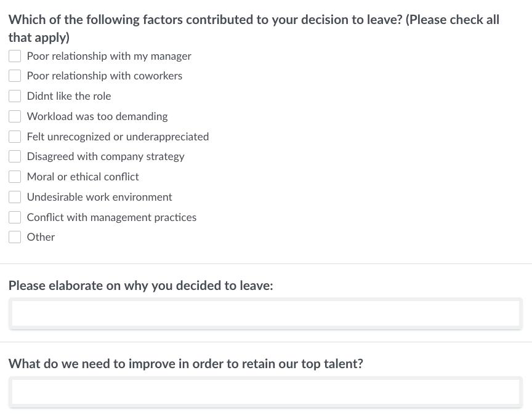Click the 'Workload was too demanding' label text
Screen dimensions: 532x418
[x=97, y=116]
